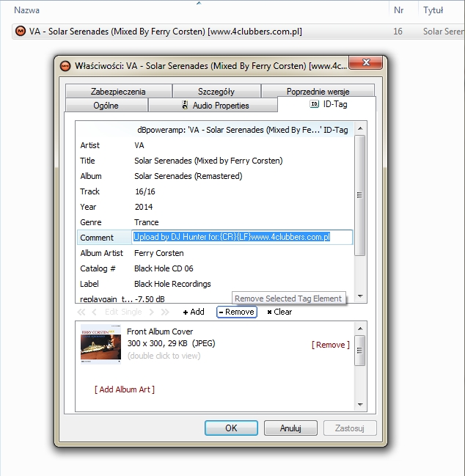Image resolution: width=465 pixels, height=476 pixels.
Task: Go to last file with double right arrow
Action: click(x=165, y=312)
